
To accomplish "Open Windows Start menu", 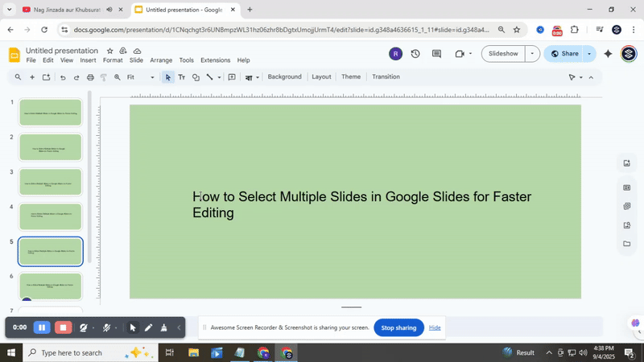I will click(11, 352).
